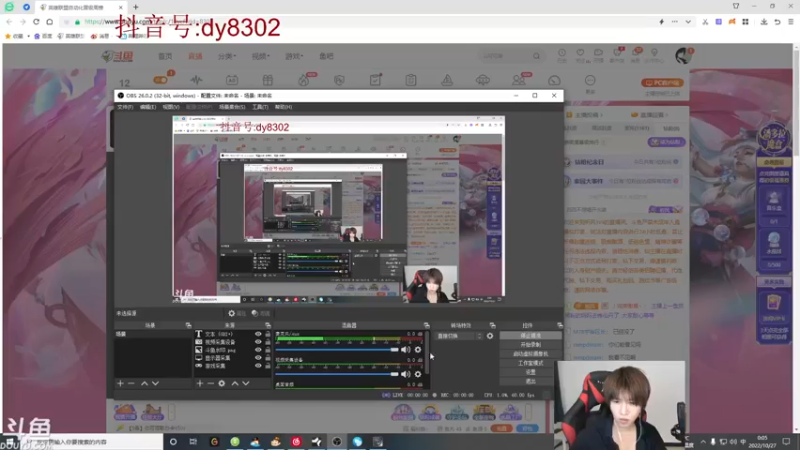Click the OBS icon in the Windows taskbar
Viewport: 800px width, 450px height.
coord(337,442)
